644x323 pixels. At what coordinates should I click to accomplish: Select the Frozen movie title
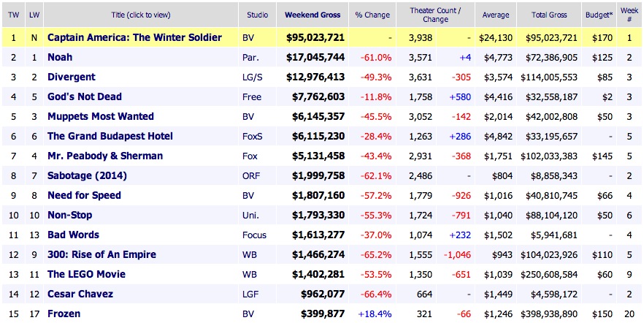coord(64,313)
